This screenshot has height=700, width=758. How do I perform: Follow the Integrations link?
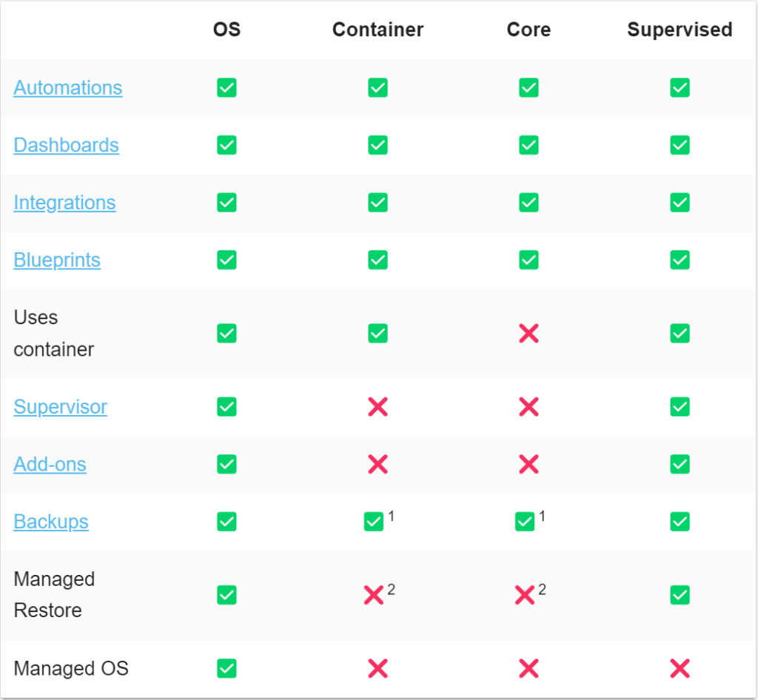tap(64, 203)
